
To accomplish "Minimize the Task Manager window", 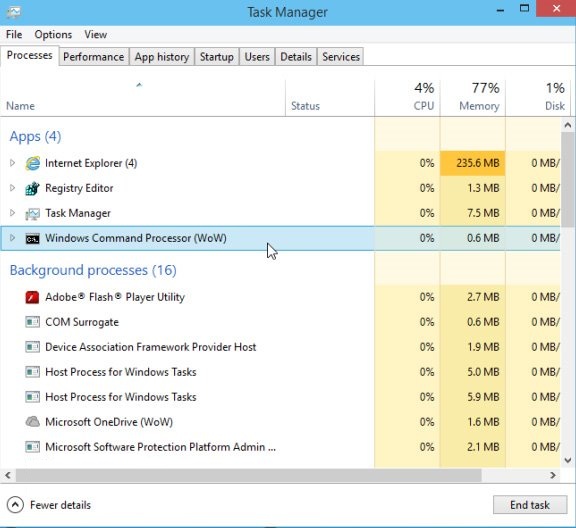I will [x=500, y=10].
